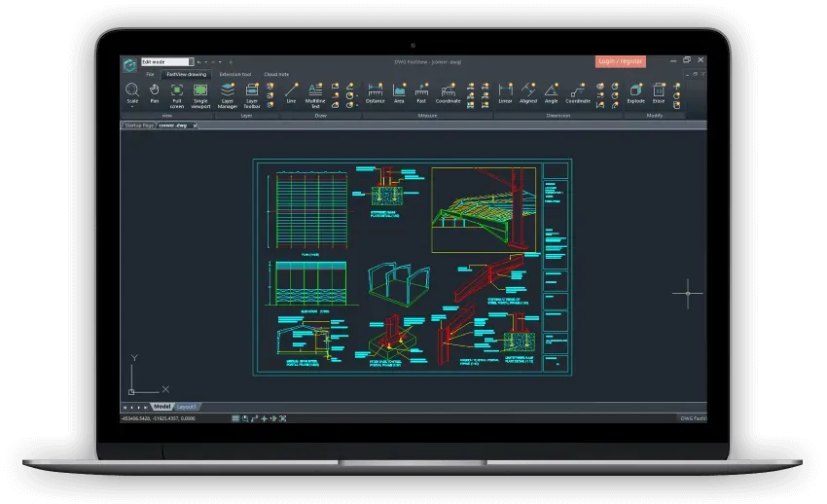Select the Area measure tool

[x=399, y=93]
